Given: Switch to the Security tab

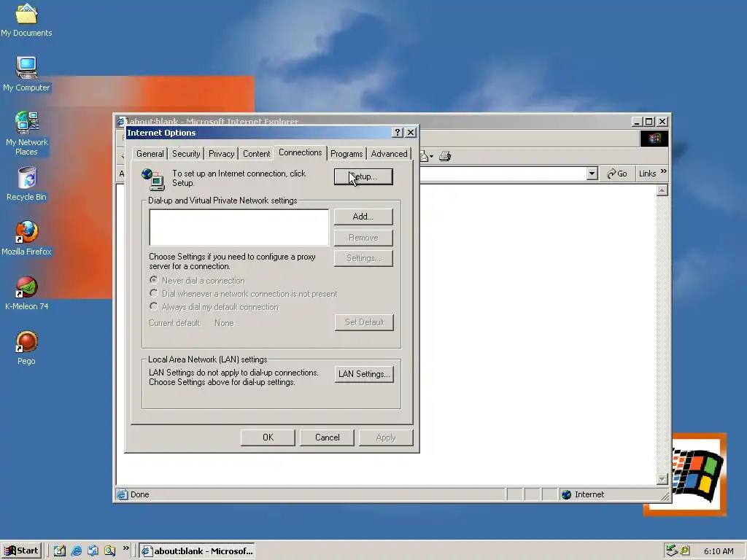Looking at the screenshot, I should pyautogui.click(x=186, y=153).
